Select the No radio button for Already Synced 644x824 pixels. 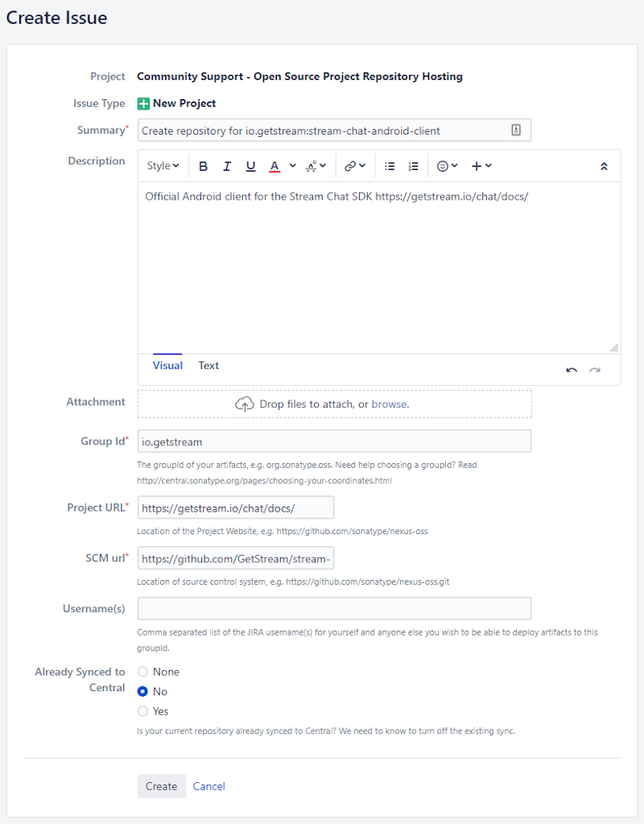click(x=142, y=691)
